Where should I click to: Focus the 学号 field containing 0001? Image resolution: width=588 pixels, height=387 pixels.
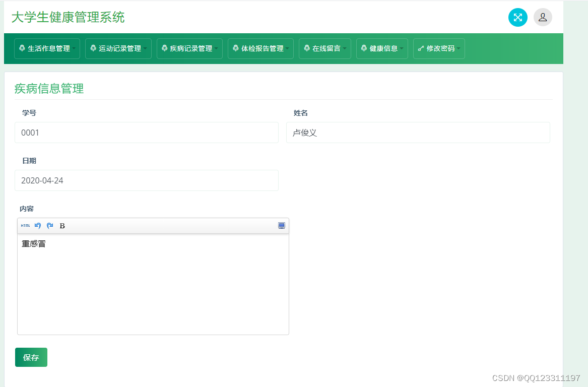(147, 133)
